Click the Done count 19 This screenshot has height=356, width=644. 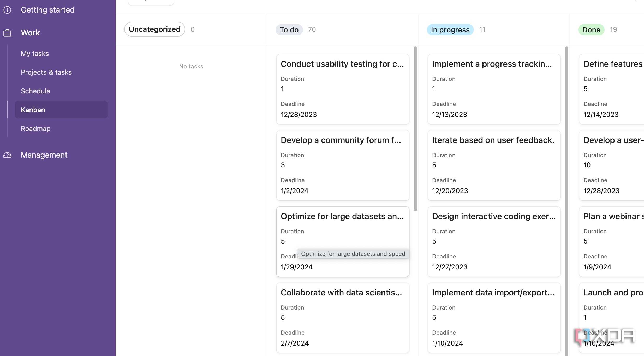click(613, 29)
